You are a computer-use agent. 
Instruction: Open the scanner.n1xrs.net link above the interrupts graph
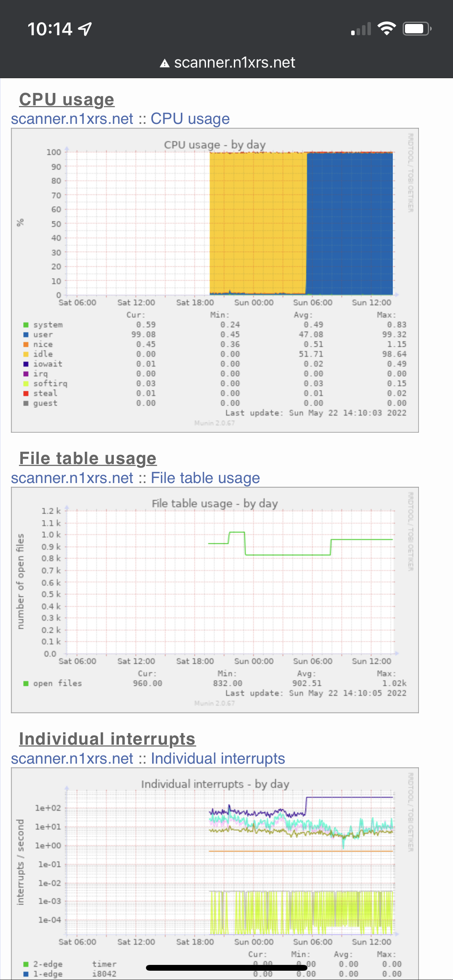(x=72, y=759)
